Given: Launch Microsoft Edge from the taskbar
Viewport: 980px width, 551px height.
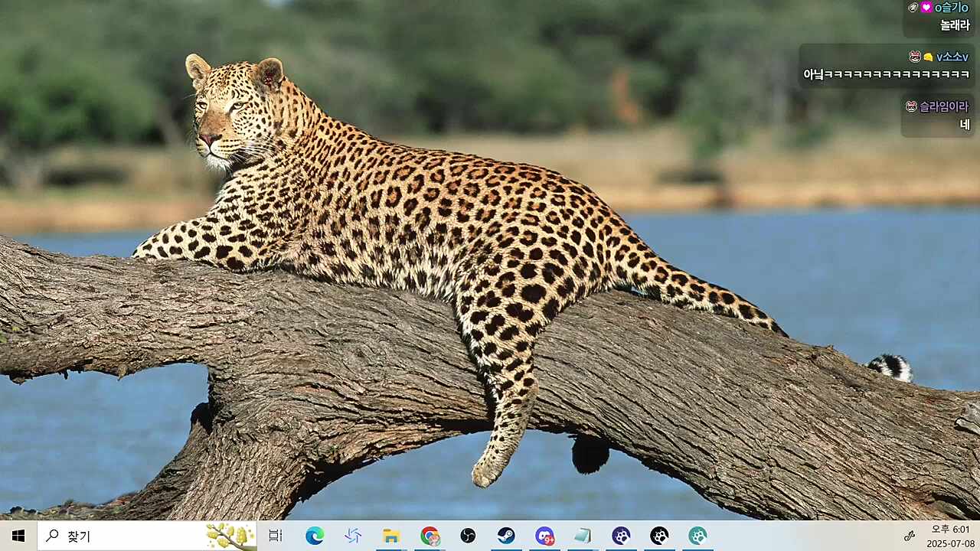Looking at the screenshot, I should [315, 536].
